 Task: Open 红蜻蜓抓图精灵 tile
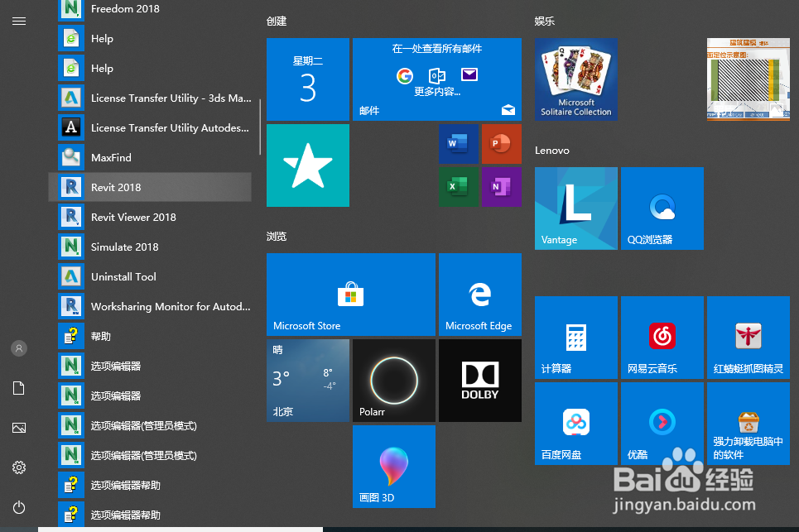click(748, 338)
